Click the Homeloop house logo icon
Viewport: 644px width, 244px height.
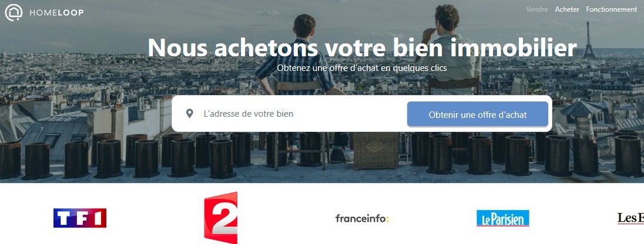point(14,12)
